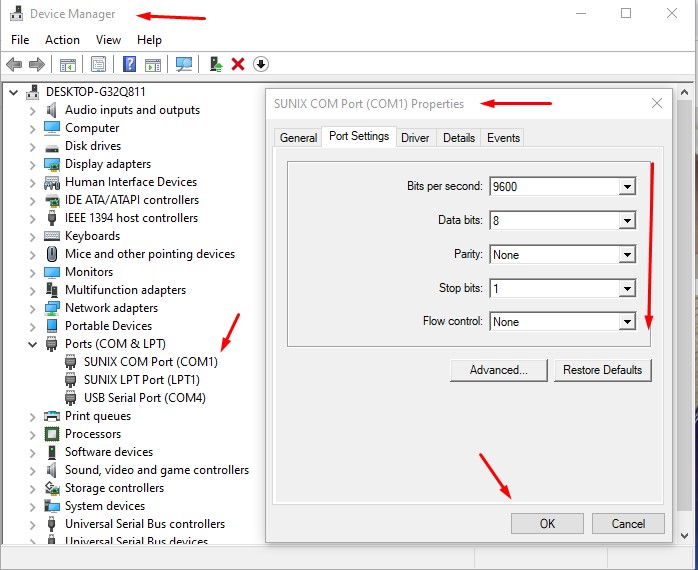
Task: Click the Show/Hide action pane toolbar icon
Action: (x=153, y=65)
